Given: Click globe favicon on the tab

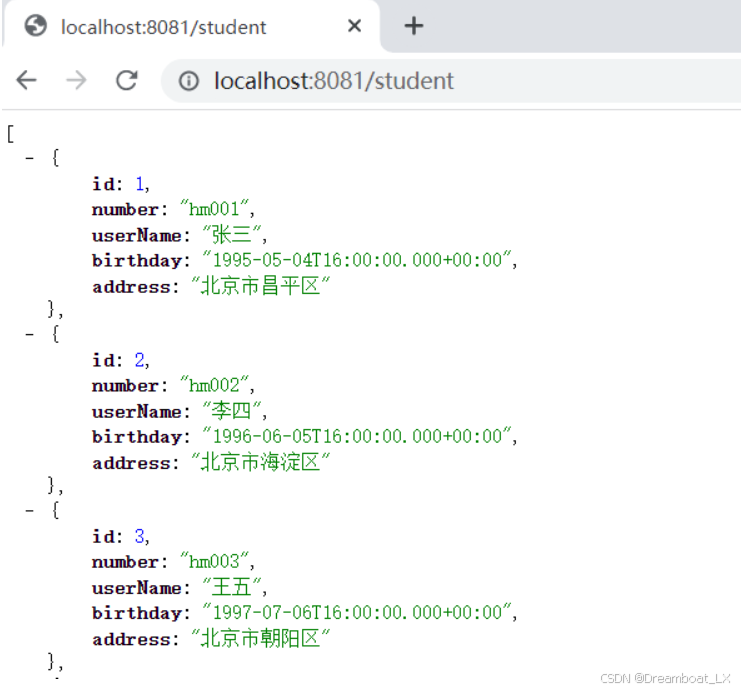Looking at the screenshot, I should [36, 26].
